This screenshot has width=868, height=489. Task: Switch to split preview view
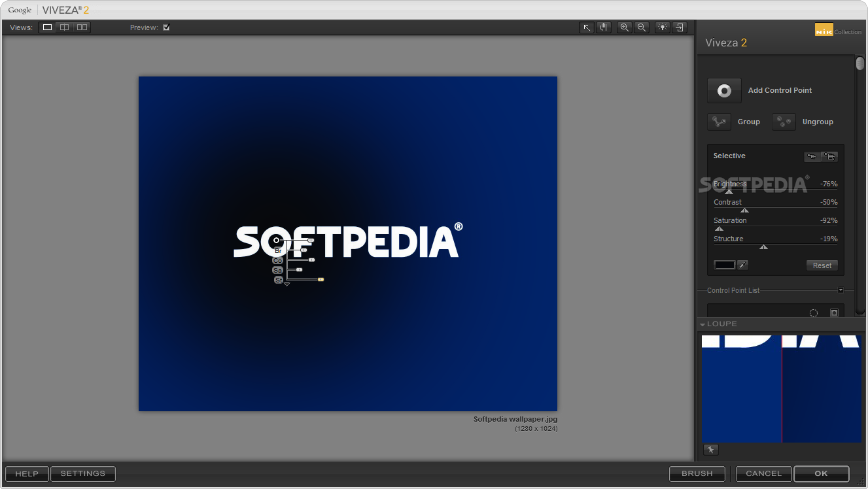64,27
